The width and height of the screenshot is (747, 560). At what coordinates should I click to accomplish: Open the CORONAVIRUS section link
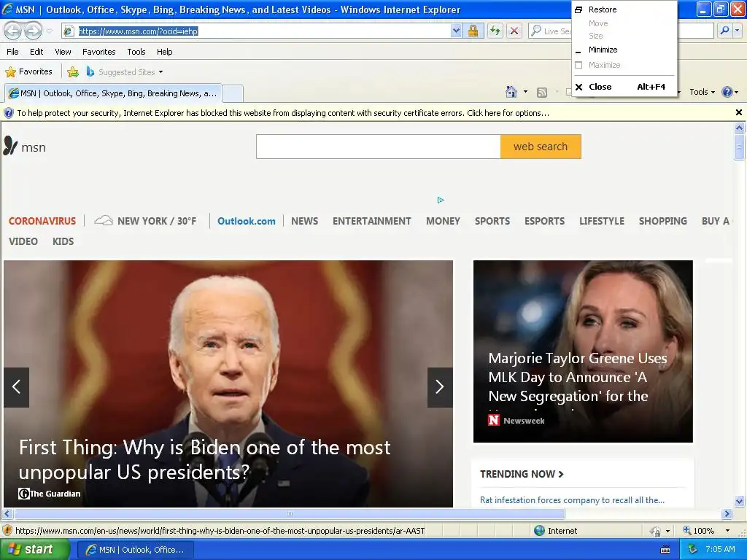coord(42,221)
